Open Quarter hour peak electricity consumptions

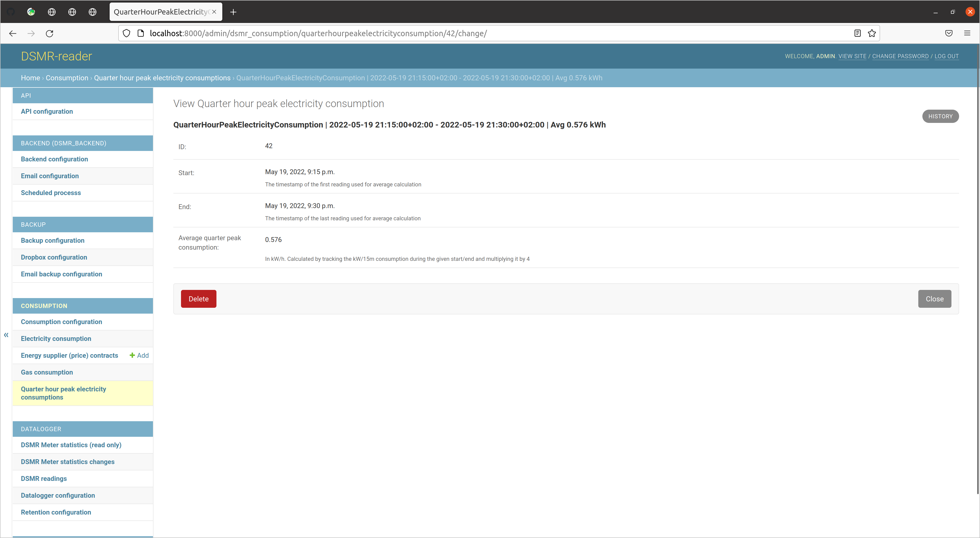pos(63,393)
